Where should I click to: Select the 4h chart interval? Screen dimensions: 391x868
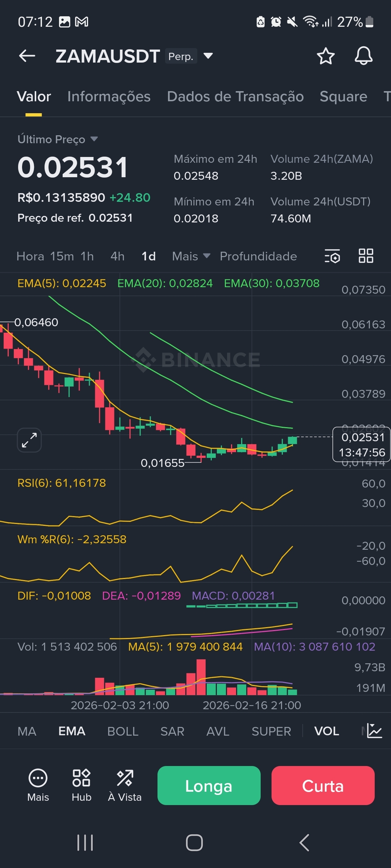[x=118, y=256]
